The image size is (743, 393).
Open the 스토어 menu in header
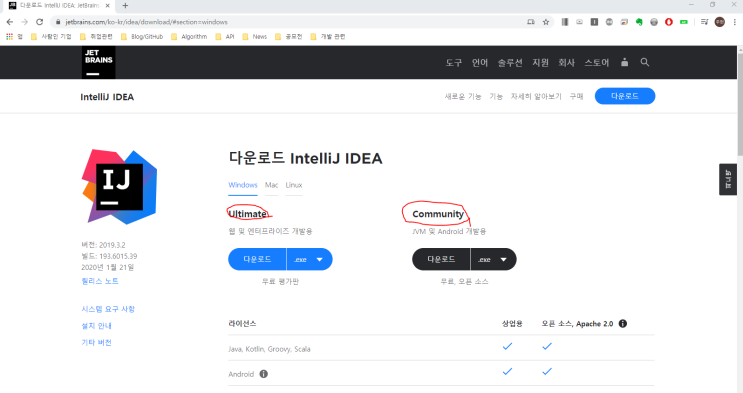597,63
